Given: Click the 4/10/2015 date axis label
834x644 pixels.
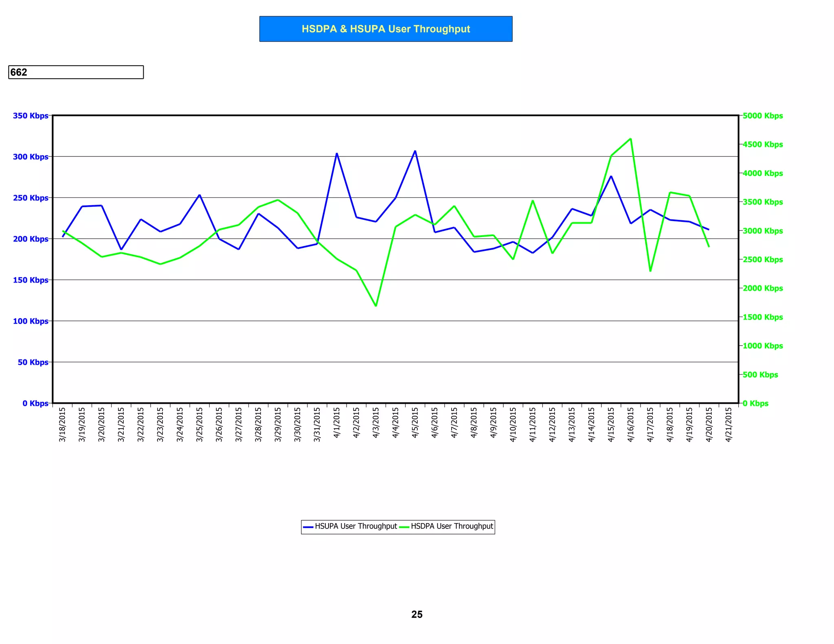Looking at the screenshot, I should pos(513,425).
